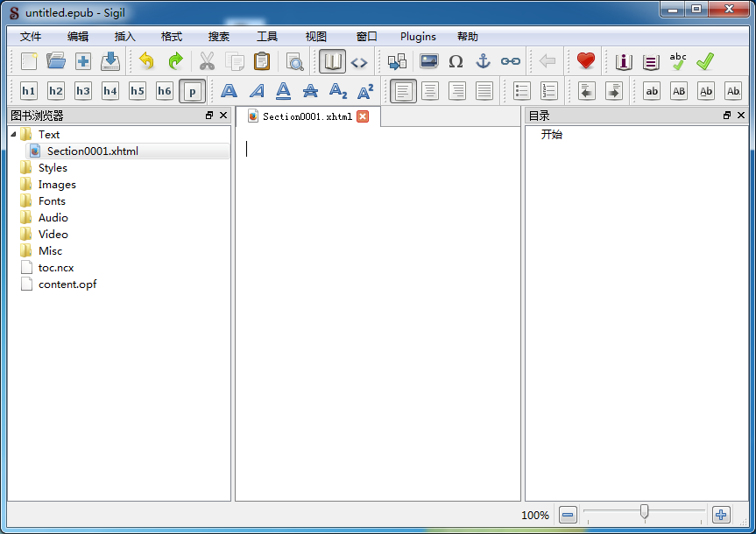Screen dimensions: 756x534
Task: Click the green checkmark validate icon
Action: [705, 61]
